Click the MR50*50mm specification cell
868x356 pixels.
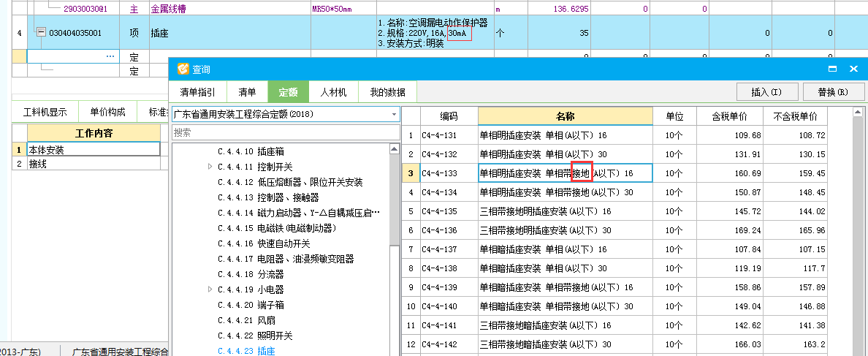pyautogui.click(x=344, y=9)
